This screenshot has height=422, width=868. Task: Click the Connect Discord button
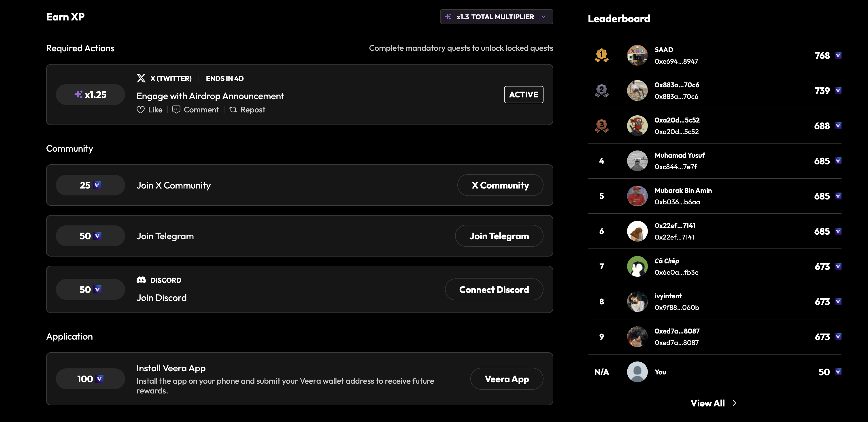494,289
